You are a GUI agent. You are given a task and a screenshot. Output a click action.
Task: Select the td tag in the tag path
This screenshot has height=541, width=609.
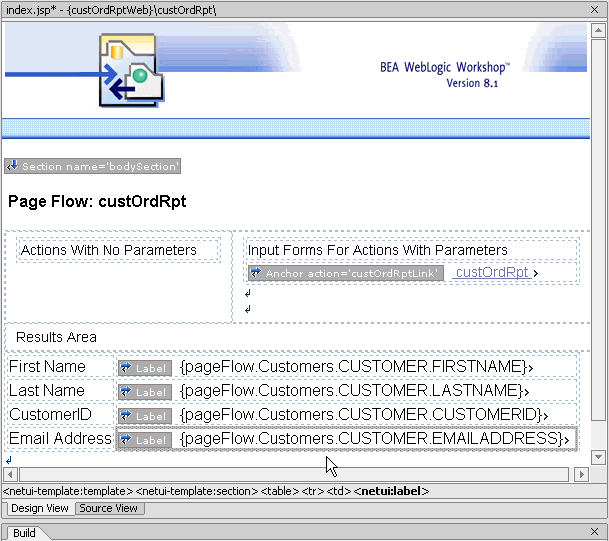339,491
